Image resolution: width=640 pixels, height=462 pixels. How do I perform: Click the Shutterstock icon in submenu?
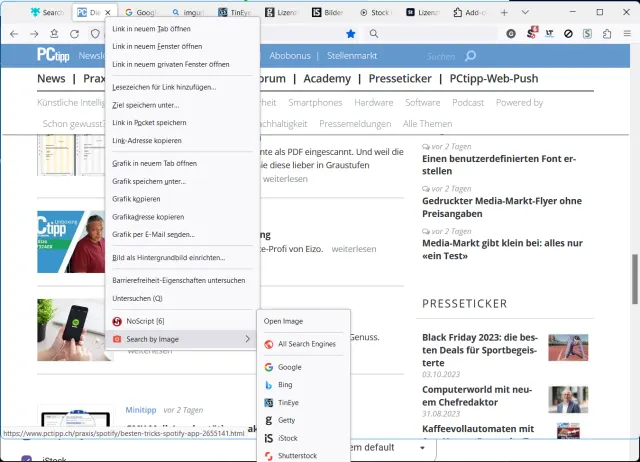coord(269,456)
